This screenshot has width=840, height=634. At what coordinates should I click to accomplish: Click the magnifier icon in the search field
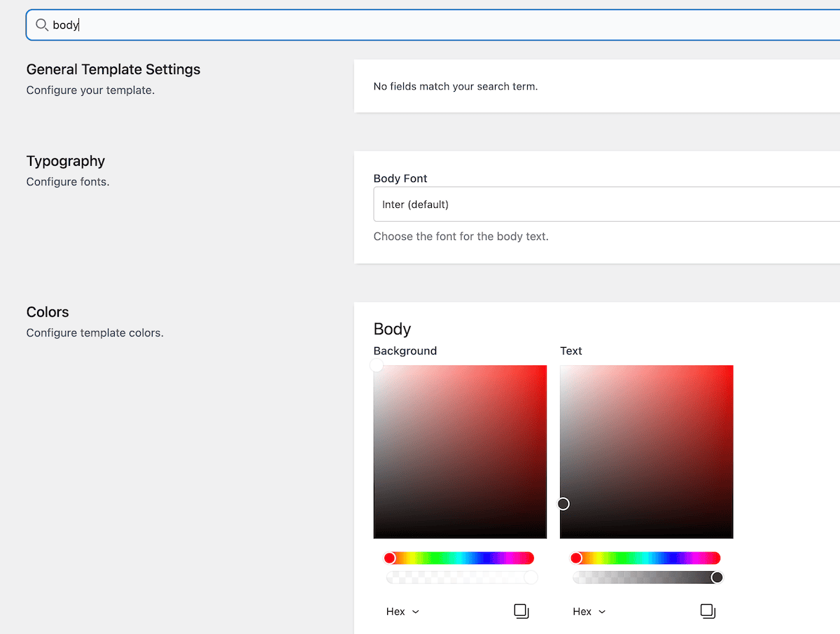click(41, 25)
